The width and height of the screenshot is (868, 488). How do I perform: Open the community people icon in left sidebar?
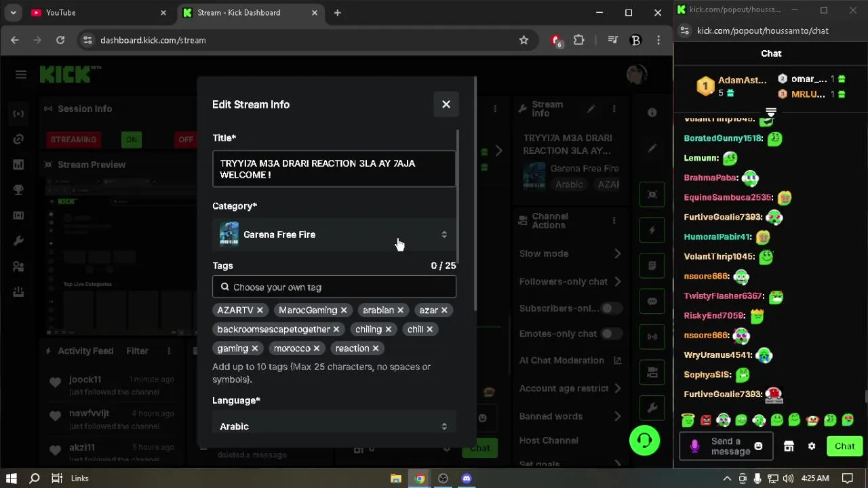coord(18,266)
